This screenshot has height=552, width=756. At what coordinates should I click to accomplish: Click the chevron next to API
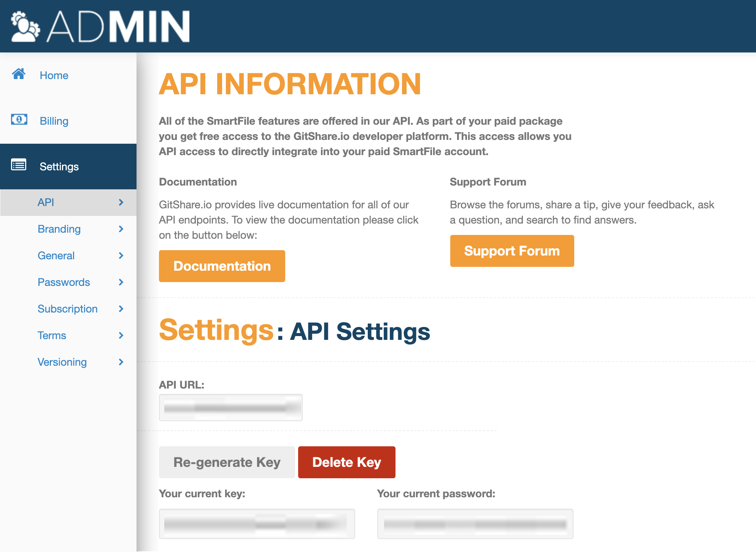(x=121, y=202)
